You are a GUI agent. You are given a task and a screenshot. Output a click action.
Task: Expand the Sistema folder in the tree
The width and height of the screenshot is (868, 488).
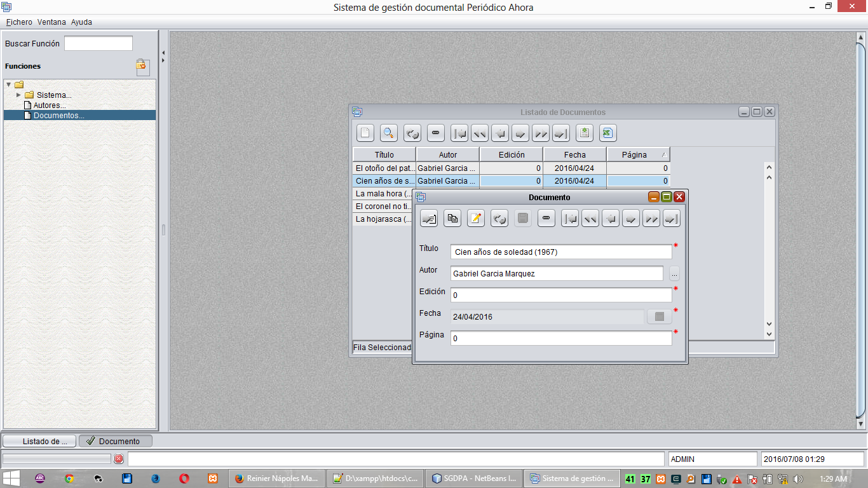point(19,95)
